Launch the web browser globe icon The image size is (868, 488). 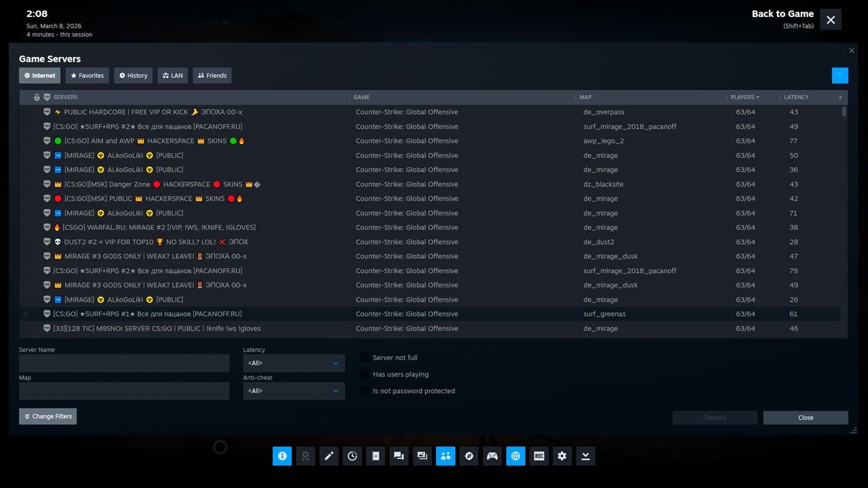(515, 456)
